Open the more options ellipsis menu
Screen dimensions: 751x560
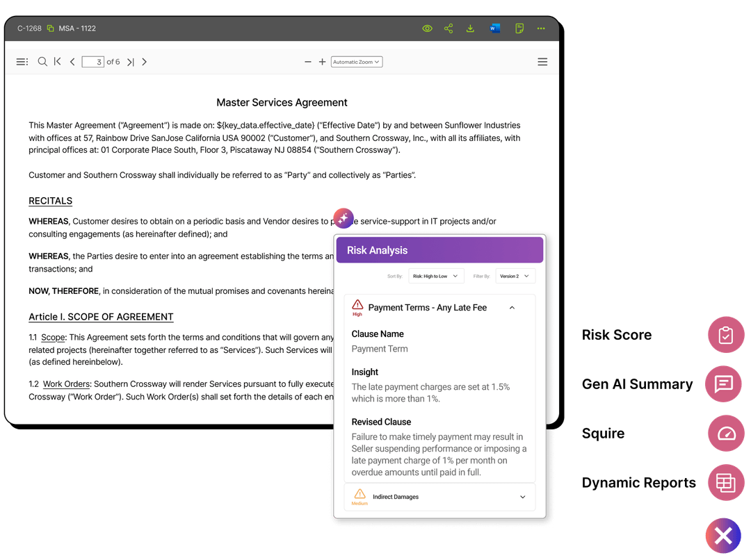(540, 28)
